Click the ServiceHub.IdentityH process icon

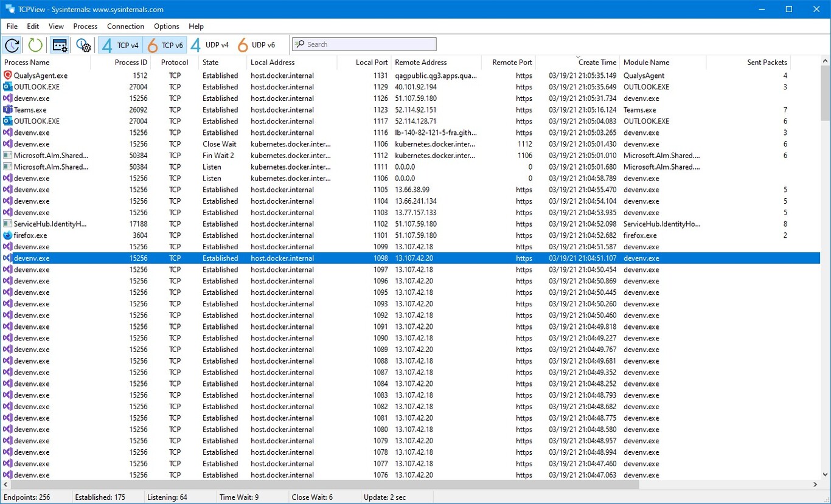tap(7, 224)
